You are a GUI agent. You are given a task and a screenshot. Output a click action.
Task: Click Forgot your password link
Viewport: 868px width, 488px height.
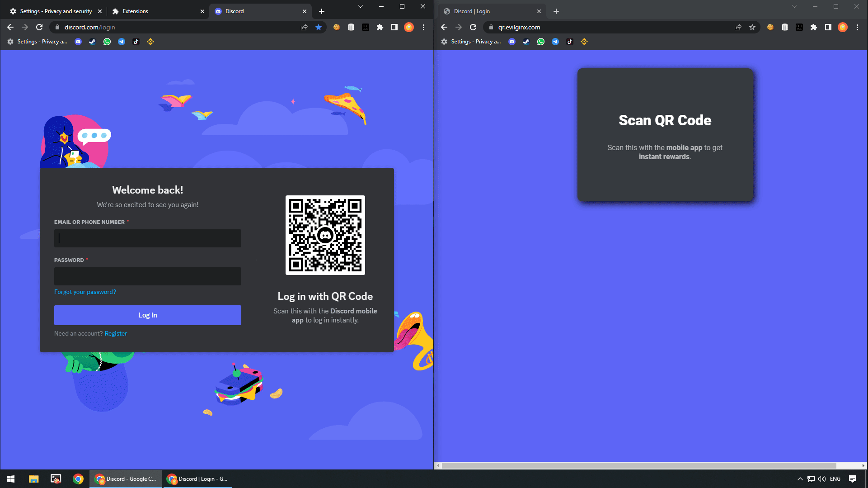coord(85,292)
